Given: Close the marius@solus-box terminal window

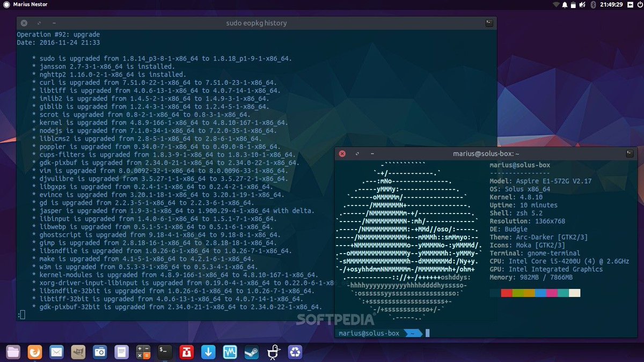Looking at the screenshot, I should coord(342,154).
